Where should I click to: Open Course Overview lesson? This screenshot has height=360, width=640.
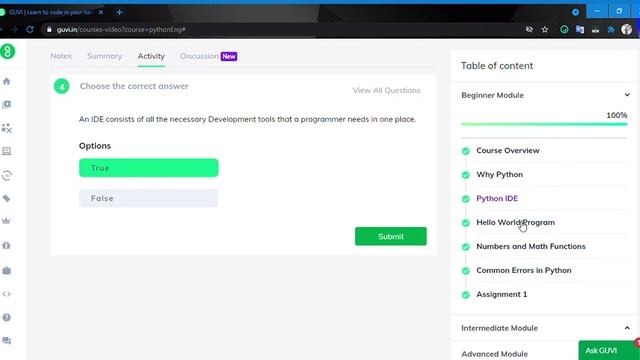508,151
